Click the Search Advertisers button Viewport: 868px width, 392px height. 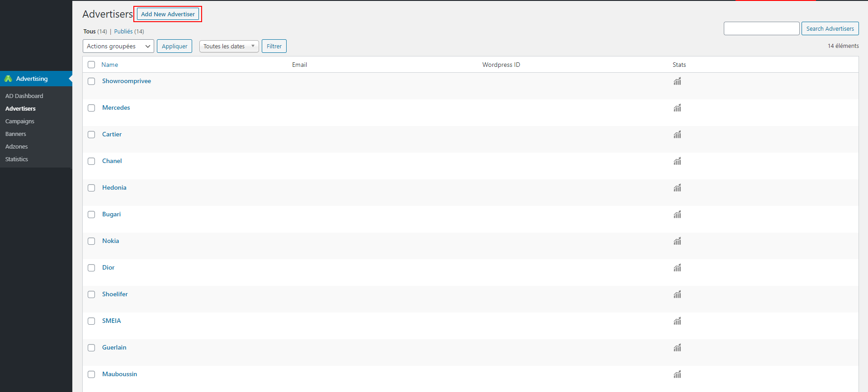click(x=830, y=28)
